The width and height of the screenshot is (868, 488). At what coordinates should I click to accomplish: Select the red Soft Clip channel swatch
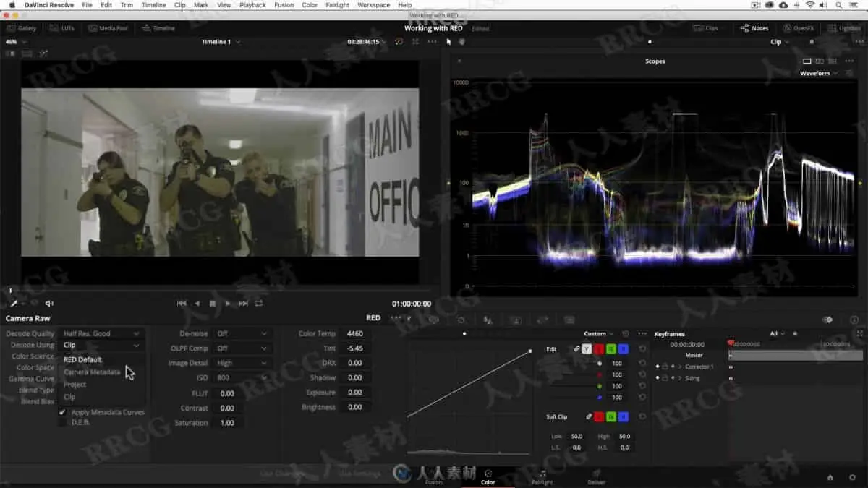click(600, 417)
